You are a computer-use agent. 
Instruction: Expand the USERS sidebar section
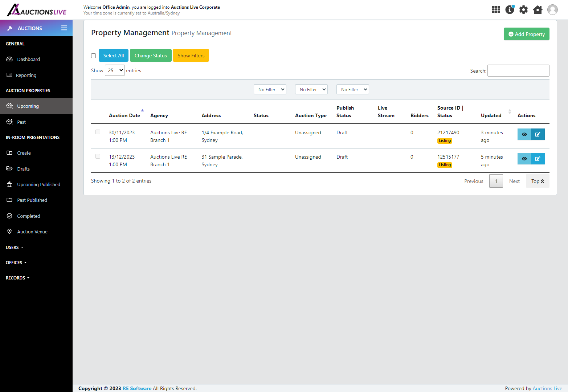click(x=15, y=248)
